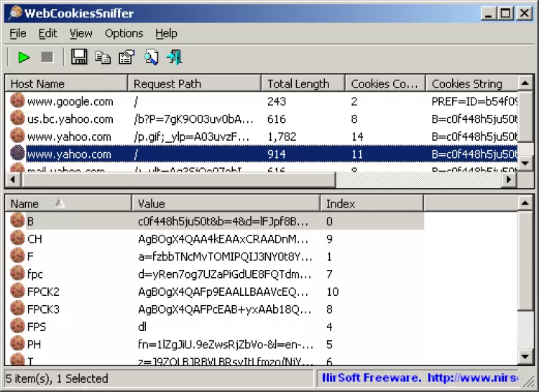
Task: Click Total Length value 243
Action: pos(277,102)
